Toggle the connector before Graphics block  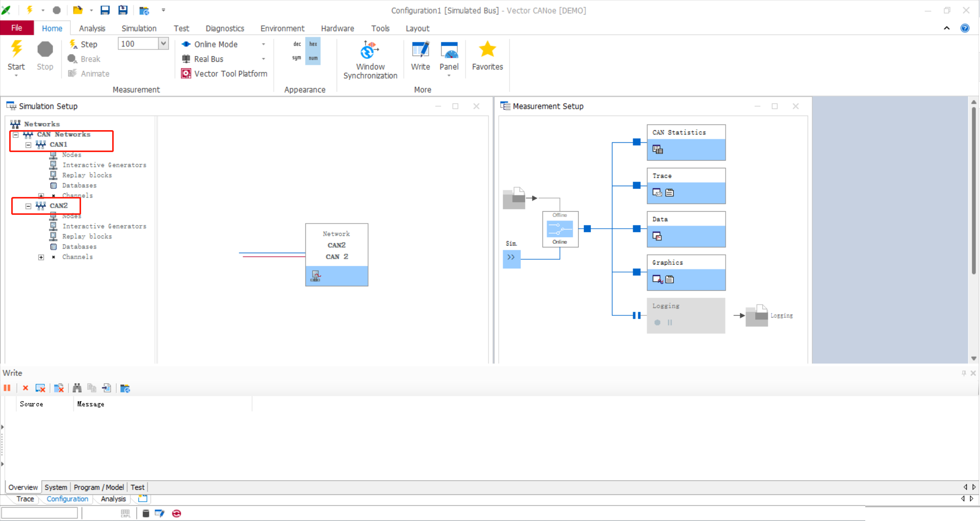click(636, 272)
